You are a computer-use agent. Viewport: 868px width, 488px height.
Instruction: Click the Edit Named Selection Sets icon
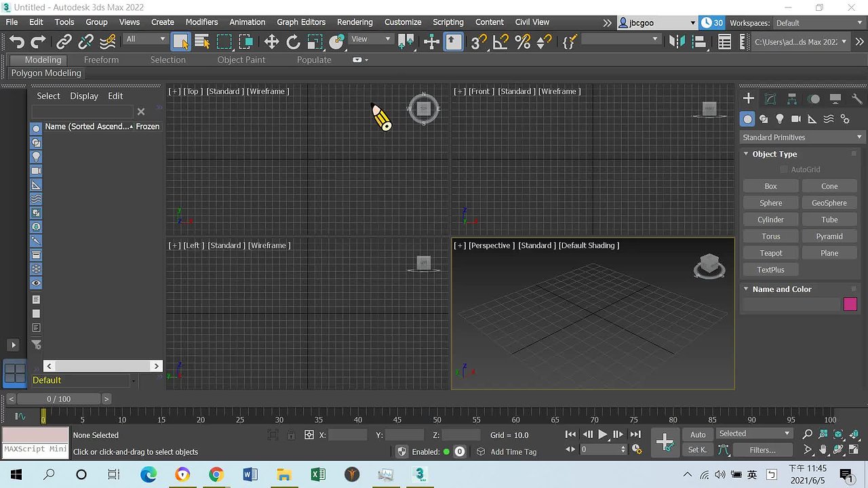[570, 42]
